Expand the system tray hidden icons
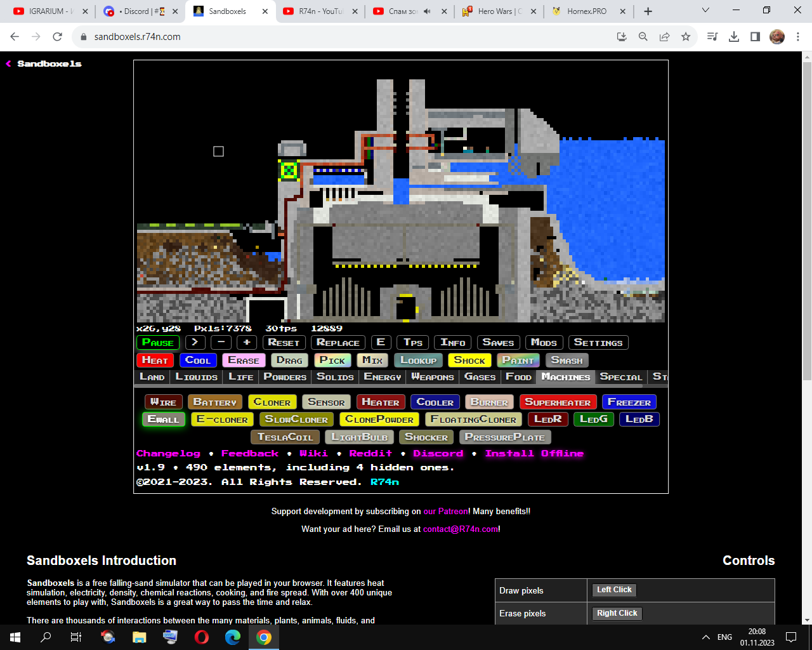Viewport: 812px width, 650px height. pos(705,637)
